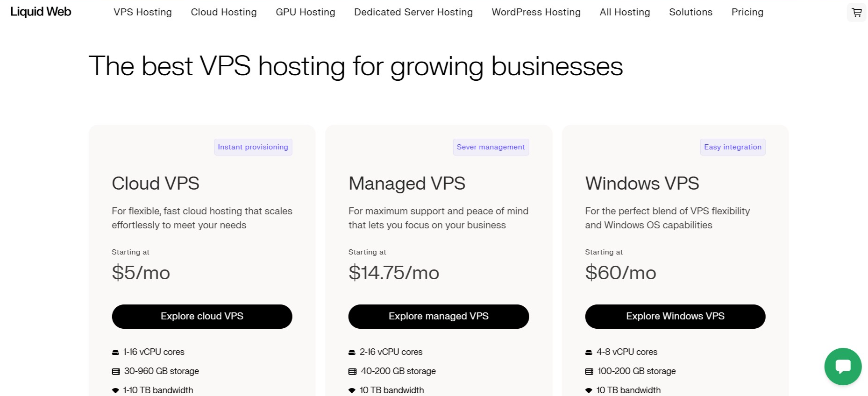Click storage icon beside 40-200 GB storage
Viewport: 868px width, 396px height.
pyautogui.click(x=352, y=372)
